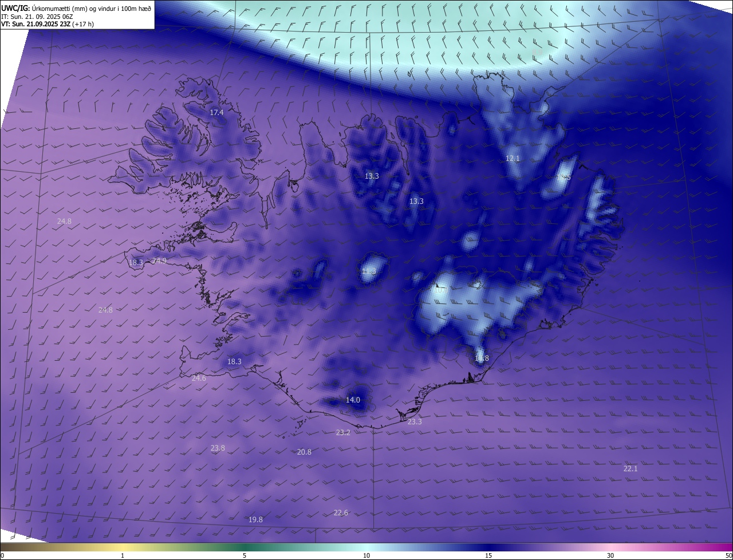Select the 22.6 value near the bottom
This screenshot has width=733, height=560.
[341, 512]
